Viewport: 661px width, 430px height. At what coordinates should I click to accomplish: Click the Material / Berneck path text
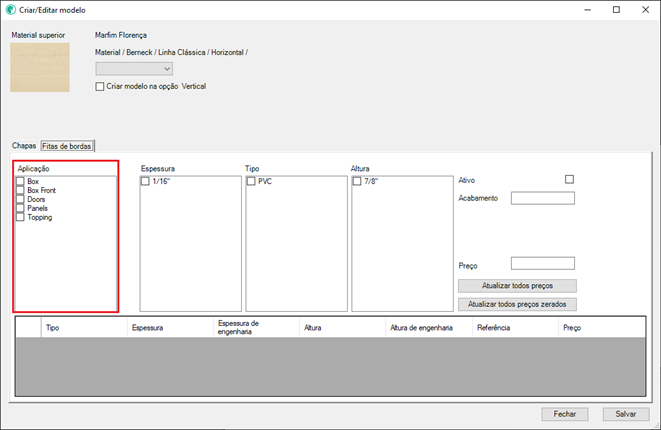[x=171, y=53]
